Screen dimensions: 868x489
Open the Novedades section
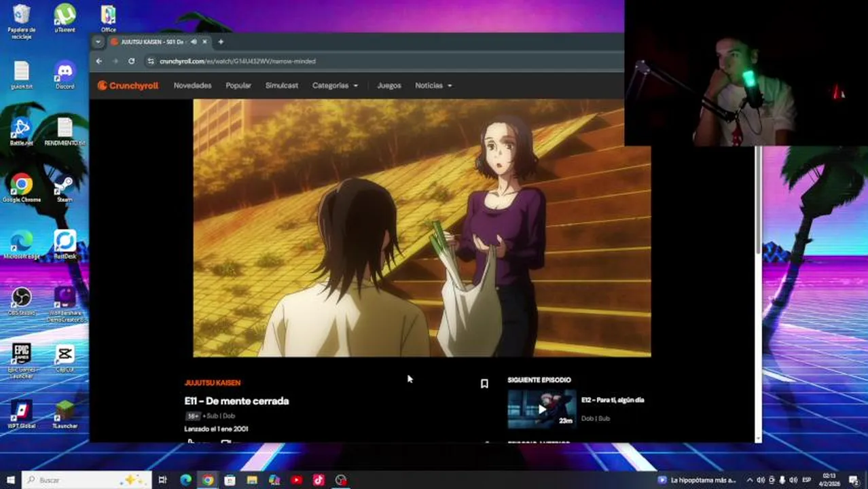tap(192, 86)
